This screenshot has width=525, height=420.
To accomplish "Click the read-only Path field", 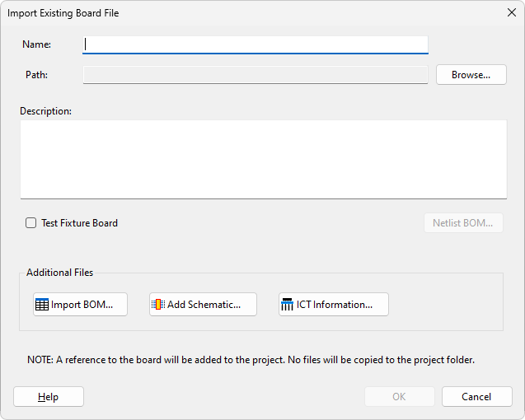I will click(255, 75).
